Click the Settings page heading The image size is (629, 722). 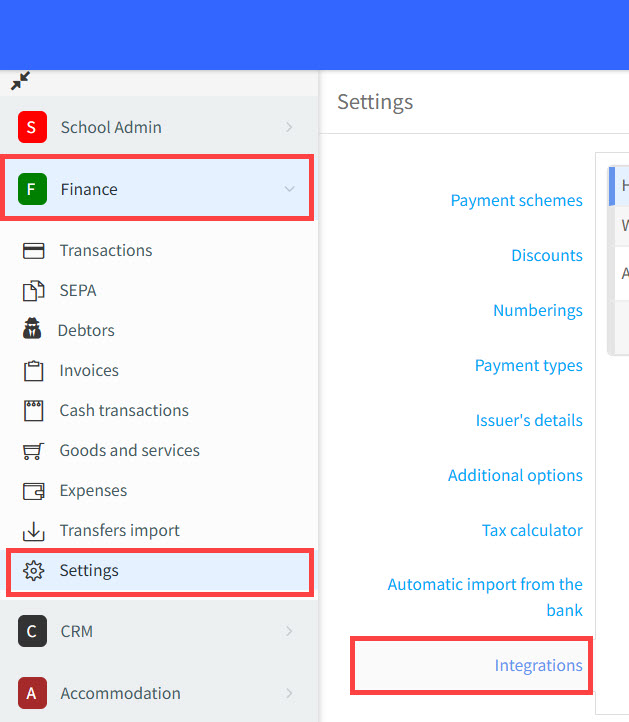[x=375, y=102]
